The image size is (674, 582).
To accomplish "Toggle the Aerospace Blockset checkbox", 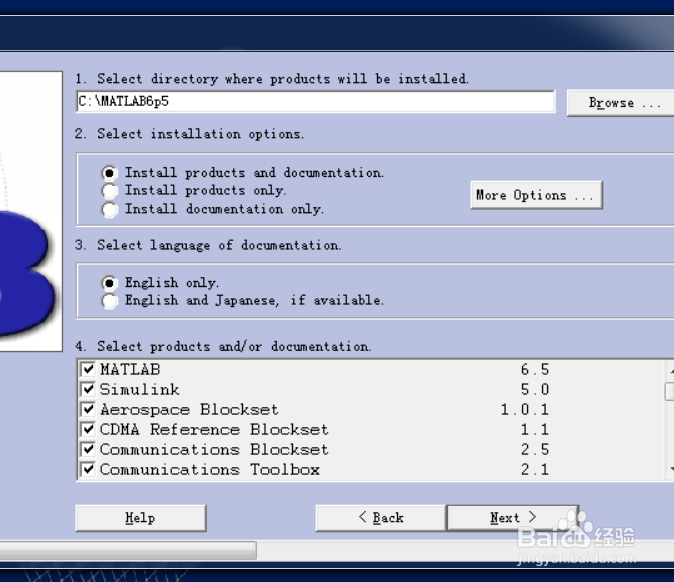I will coord(88,409).
